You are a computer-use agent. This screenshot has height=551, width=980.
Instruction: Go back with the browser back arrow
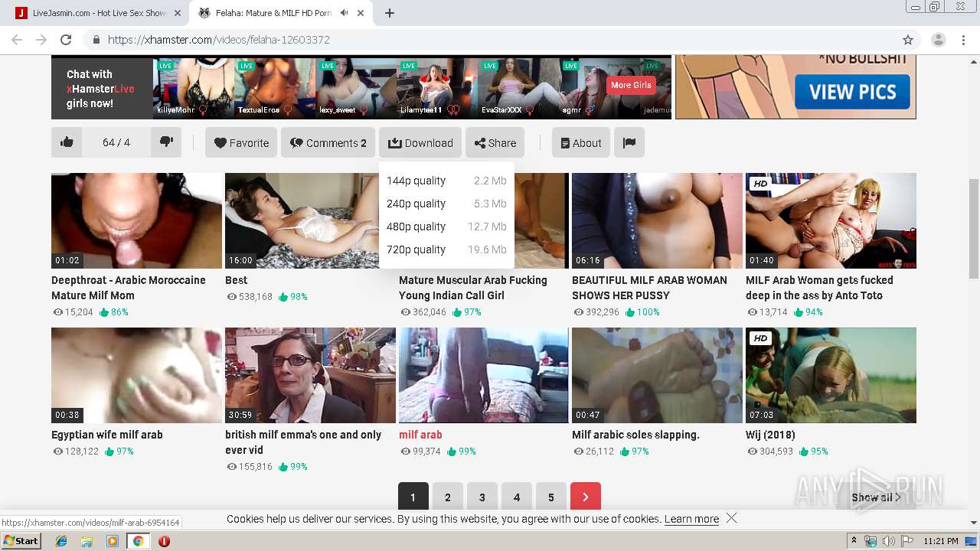(x=17, y=40)
